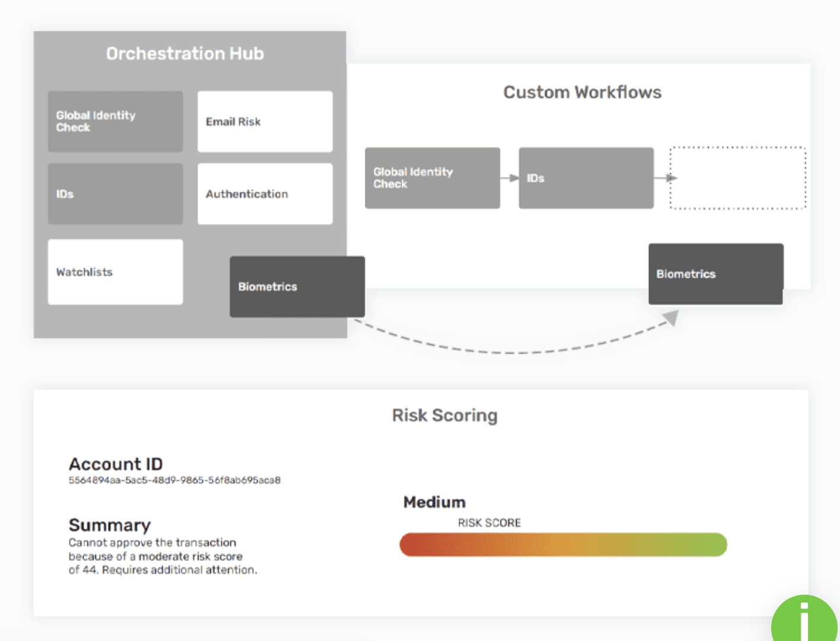Select Global Identity Check in Custom Workflows

(x=432, y=178)
